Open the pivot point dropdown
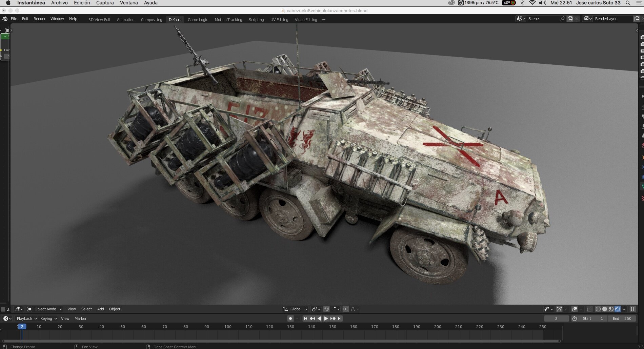This screenshot has width=644, height=349. [x=316, y=309]
